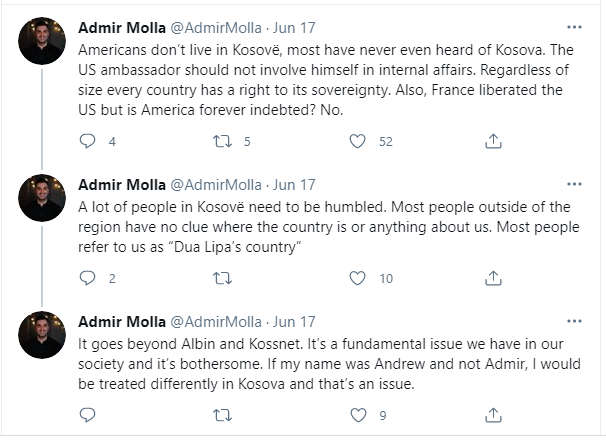Share the "Dua Lipa's country" tweet
The width and height of the screenshot is (606, 446).
point(492,278)
